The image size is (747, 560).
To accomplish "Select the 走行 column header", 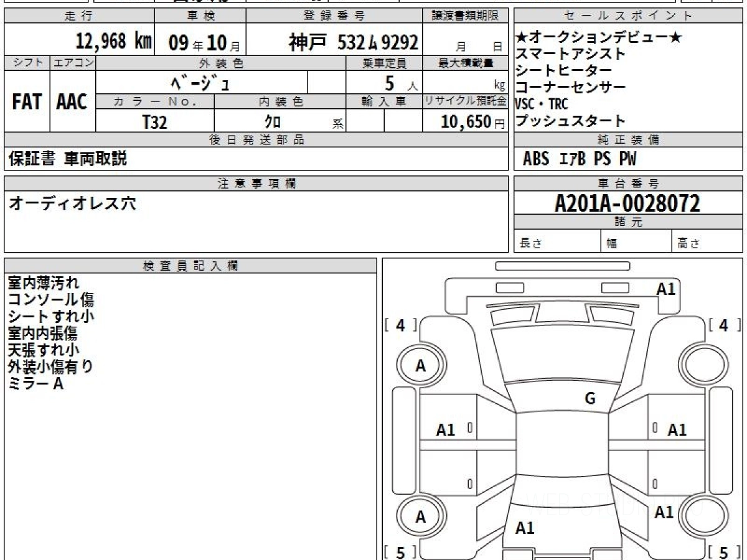I will point(79,16).
